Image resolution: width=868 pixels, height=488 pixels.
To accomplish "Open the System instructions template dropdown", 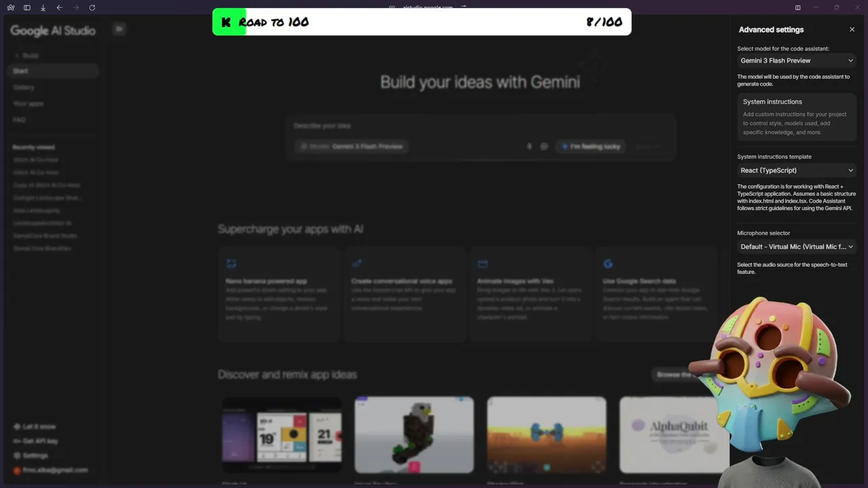I will [x=797, y=170].
